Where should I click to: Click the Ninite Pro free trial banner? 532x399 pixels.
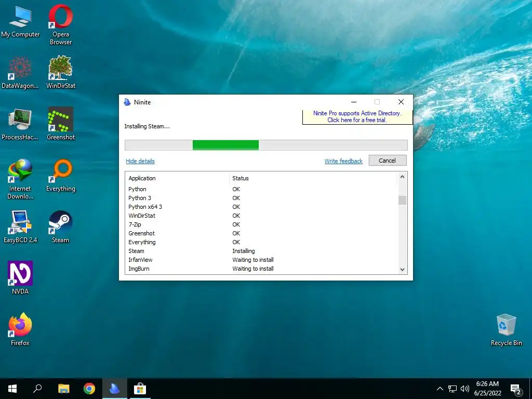click(x=357, y=117)
